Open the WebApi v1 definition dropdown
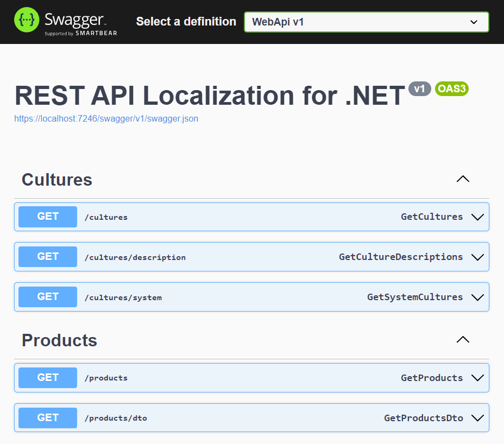Image resolution: width=504 pixels, height=444 pixels. pyautogui.click(x=367, y=22)
